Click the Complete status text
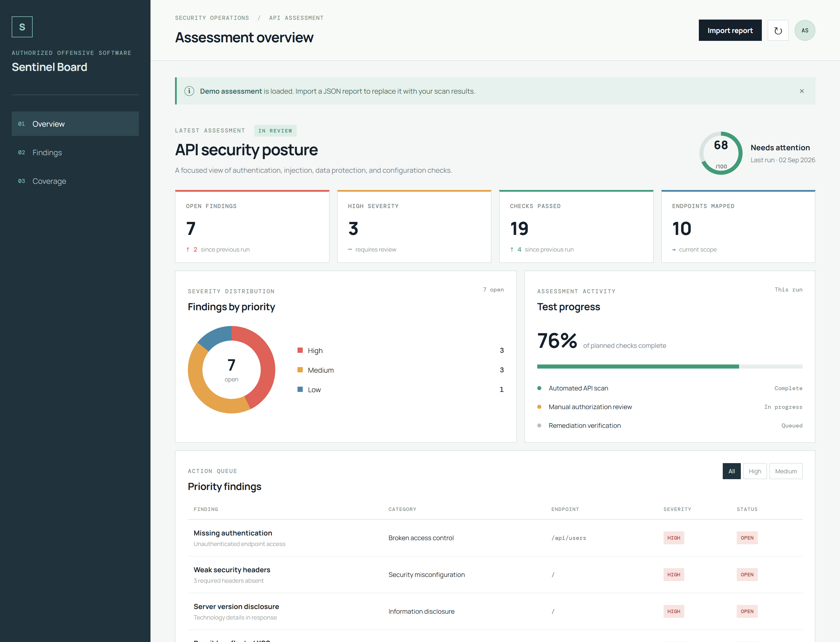The image size is (840, 642). [788, 388]
